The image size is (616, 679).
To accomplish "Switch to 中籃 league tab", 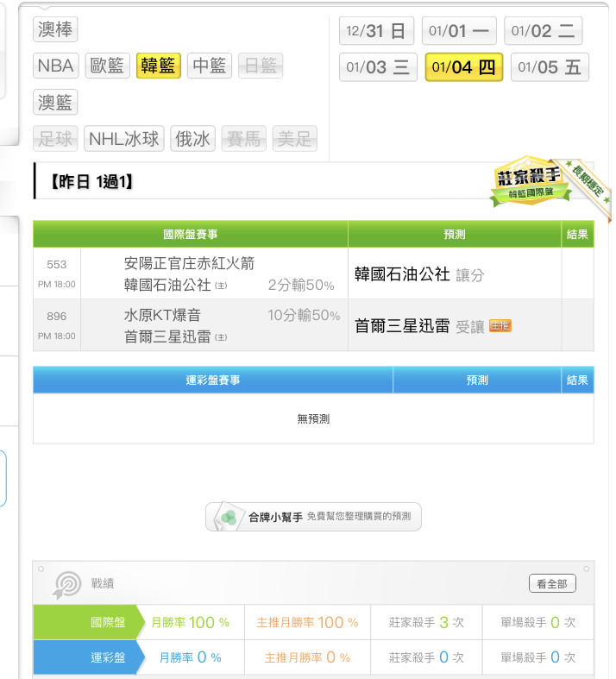I will (x=210, y=66).
